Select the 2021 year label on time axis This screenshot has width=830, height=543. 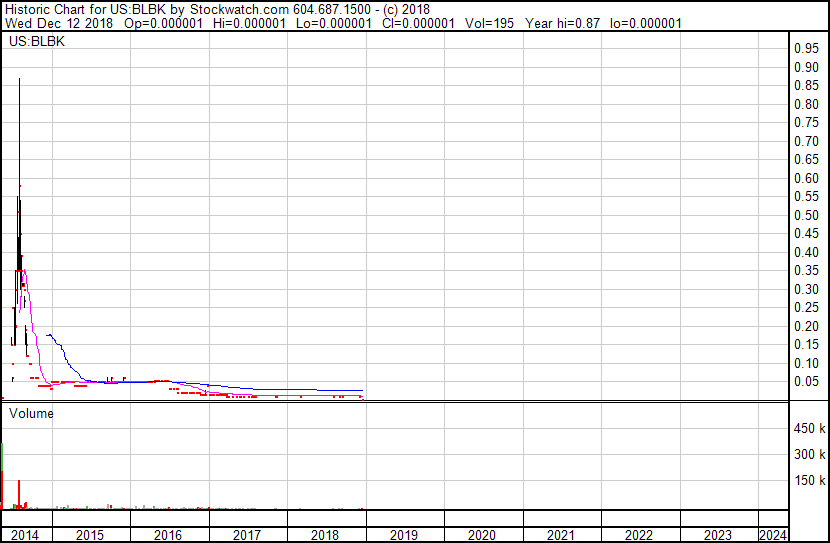click(x=560, y=535)
